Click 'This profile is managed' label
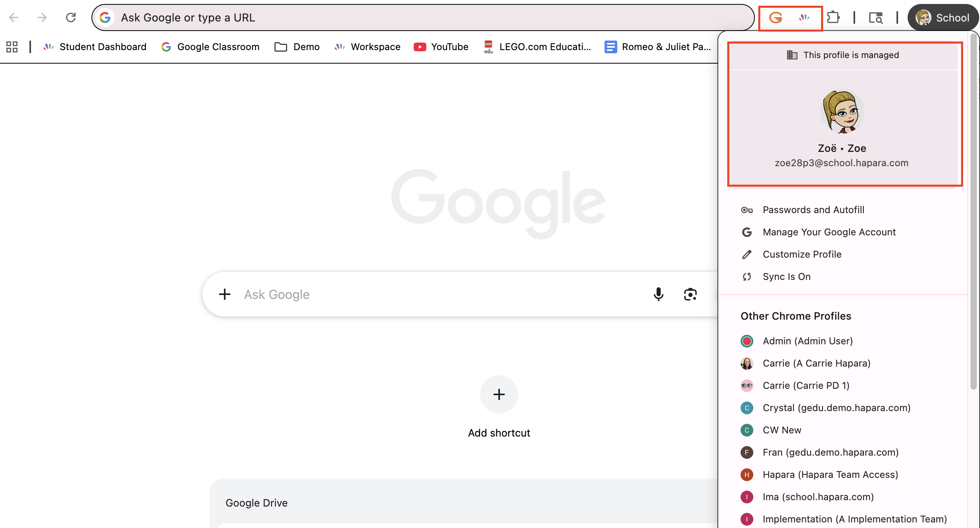The image size is (980, 528). tap(851, 55)
